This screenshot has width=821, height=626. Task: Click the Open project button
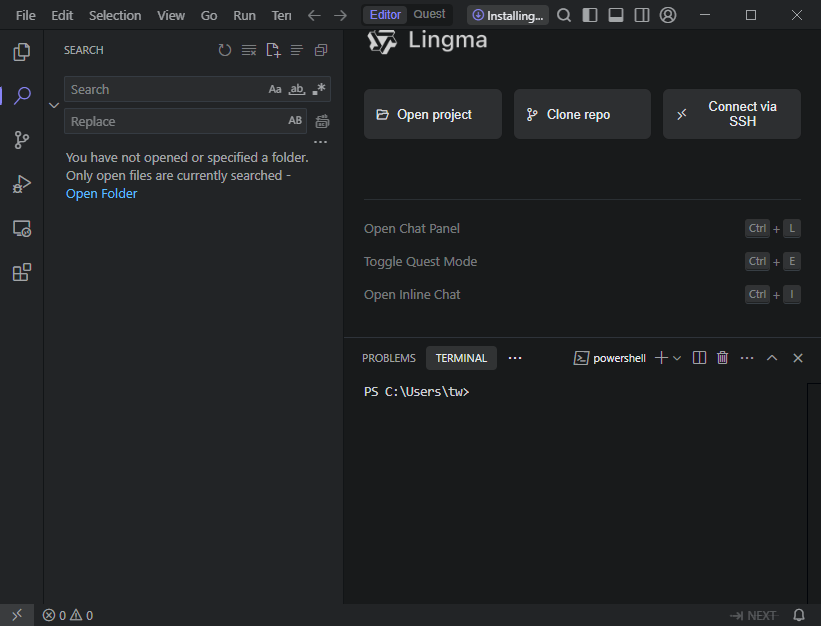click(433, 114)
